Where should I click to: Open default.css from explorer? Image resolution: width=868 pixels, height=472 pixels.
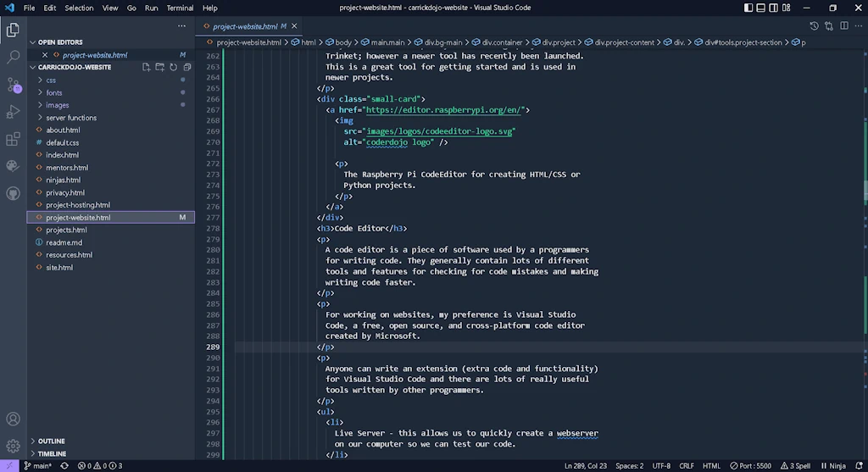point(62,142)
